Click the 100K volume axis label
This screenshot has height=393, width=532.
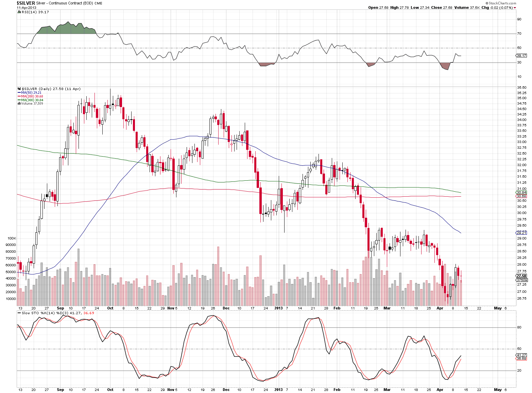point(12,238)
